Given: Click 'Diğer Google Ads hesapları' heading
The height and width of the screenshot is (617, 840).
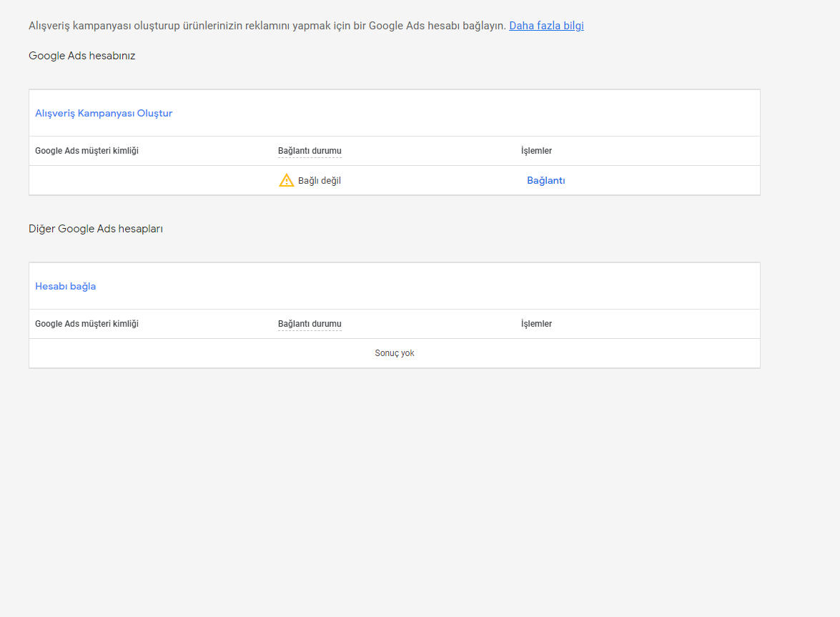Looking at the screenshot, I should click(x=96, y=229).
